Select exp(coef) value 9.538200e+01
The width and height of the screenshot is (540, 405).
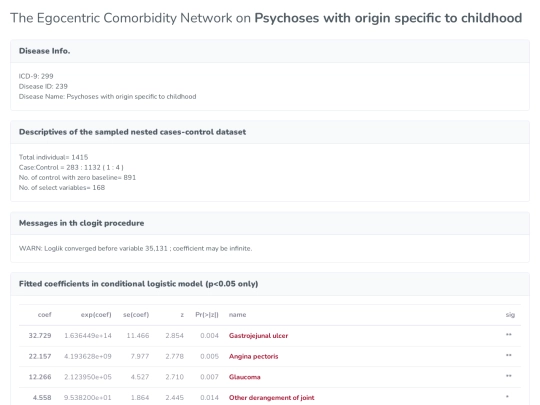[88, 398]
